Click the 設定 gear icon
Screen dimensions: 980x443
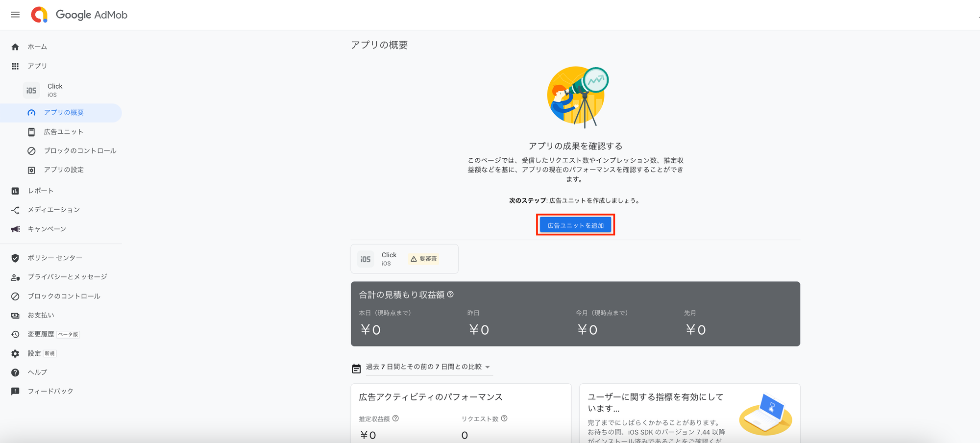coord(15,354)
